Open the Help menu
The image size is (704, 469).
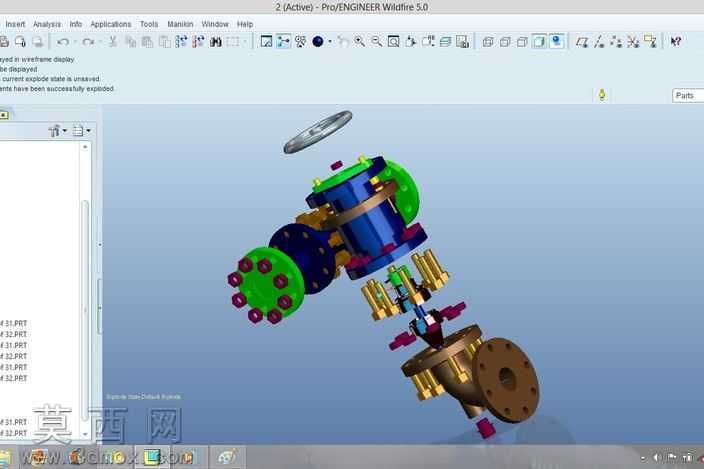pyautogui.click(x=245, y=24)
